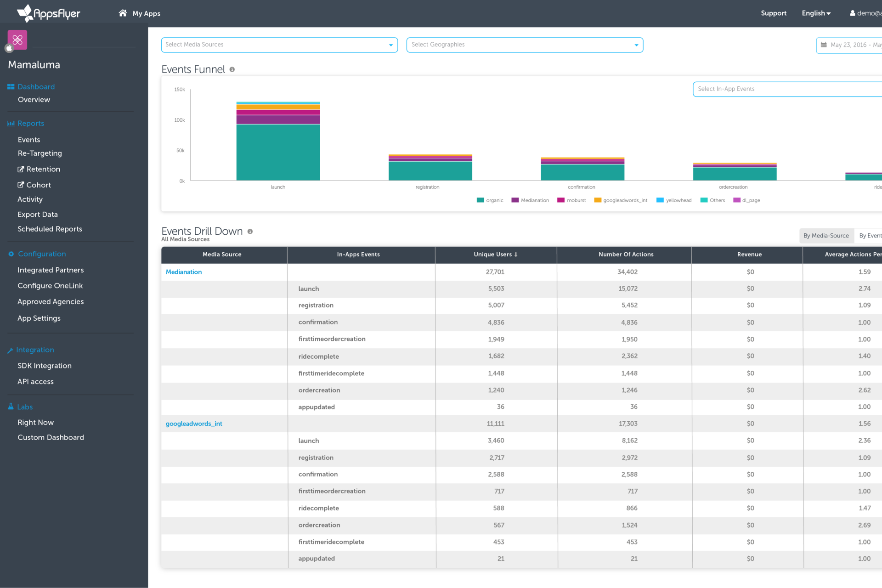Click the Events Funnel info icon
The width and height of the screenshot is (882, 588).
coord(232,70)
